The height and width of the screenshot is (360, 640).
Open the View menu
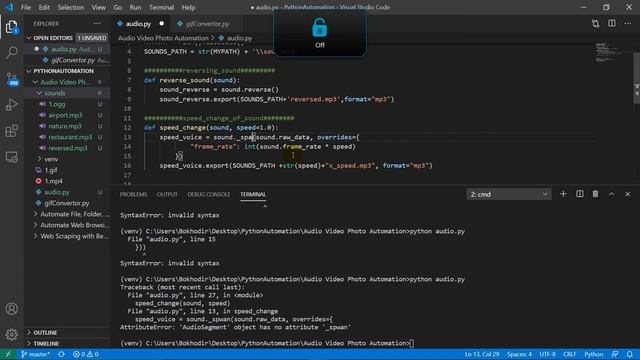click(x=98, y=7)
